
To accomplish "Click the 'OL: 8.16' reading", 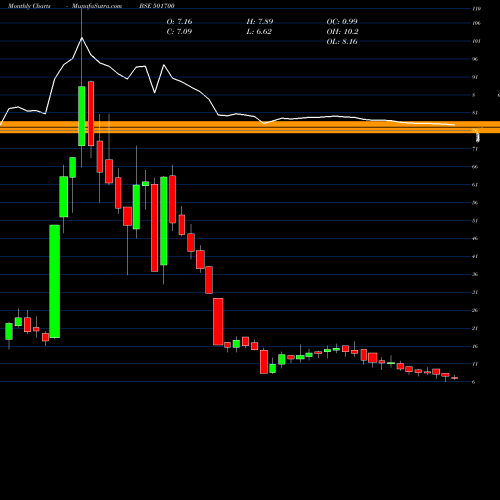I will [x=342, y=42].
